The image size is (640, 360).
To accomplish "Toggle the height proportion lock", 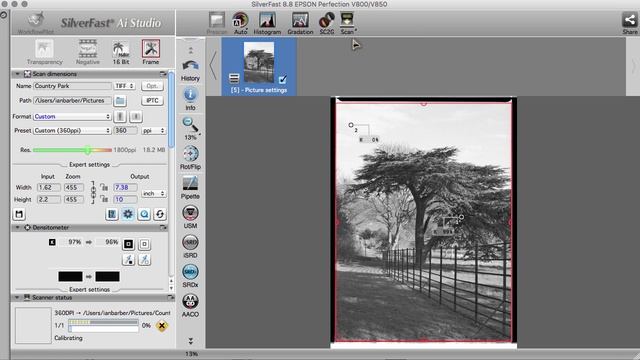I will 104,199.
